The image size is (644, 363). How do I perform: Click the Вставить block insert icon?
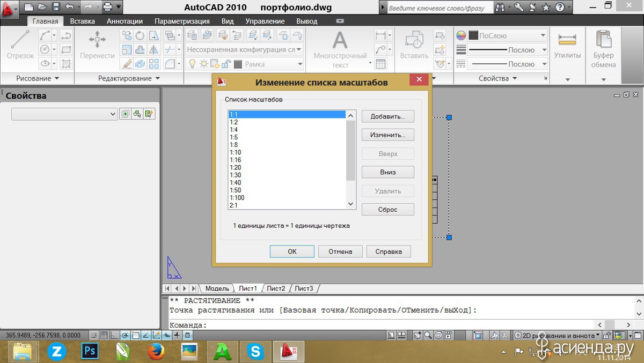414,45
